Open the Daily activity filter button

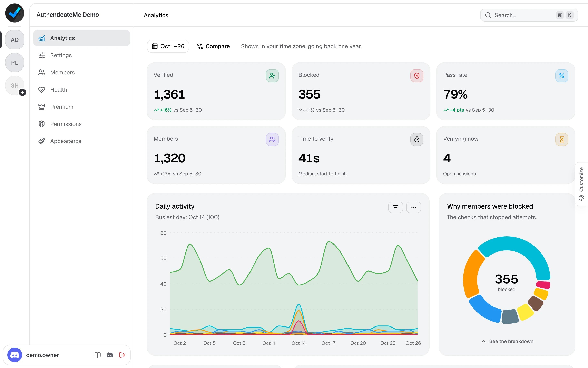pos(395,207)
